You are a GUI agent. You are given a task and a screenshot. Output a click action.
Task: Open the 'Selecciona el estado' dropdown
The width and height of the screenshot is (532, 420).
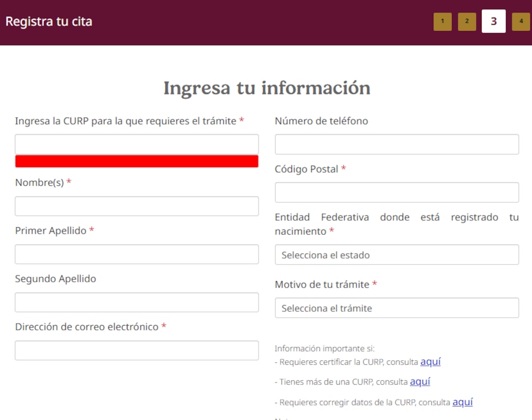point(397,255)
